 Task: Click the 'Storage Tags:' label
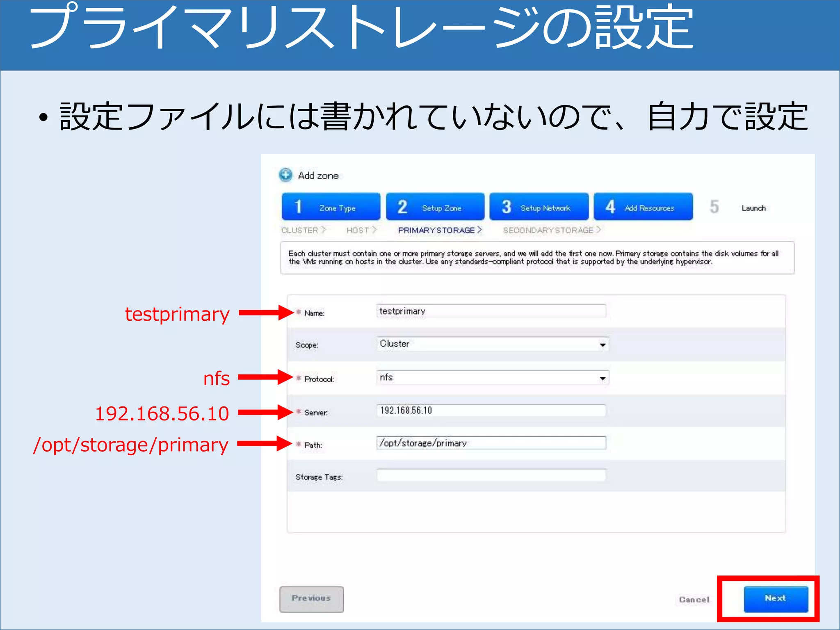pyautogui.click(x=319, y=477)
